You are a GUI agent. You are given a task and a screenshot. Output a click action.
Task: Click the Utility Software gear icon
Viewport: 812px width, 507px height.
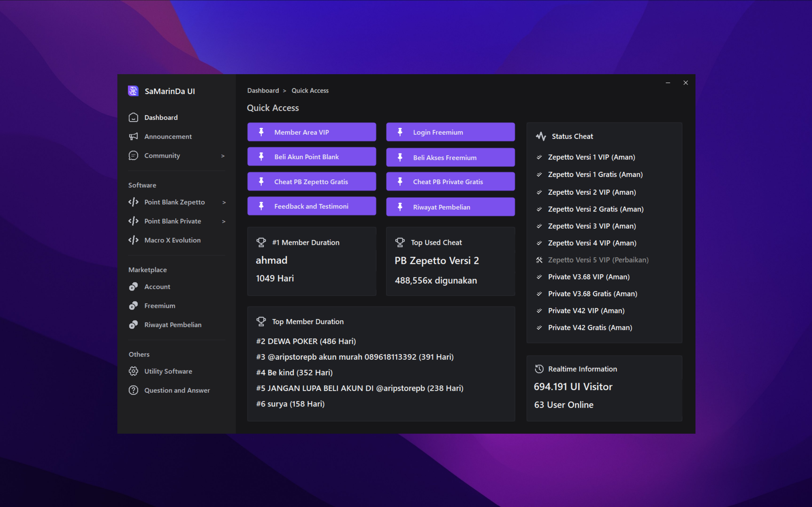pyautogui.click(x=133, y=371)
